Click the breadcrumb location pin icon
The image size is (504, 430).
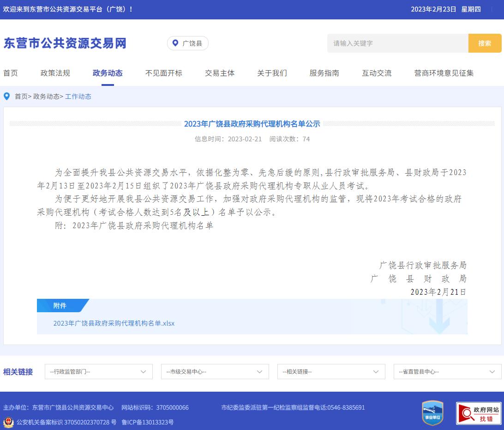6,97
